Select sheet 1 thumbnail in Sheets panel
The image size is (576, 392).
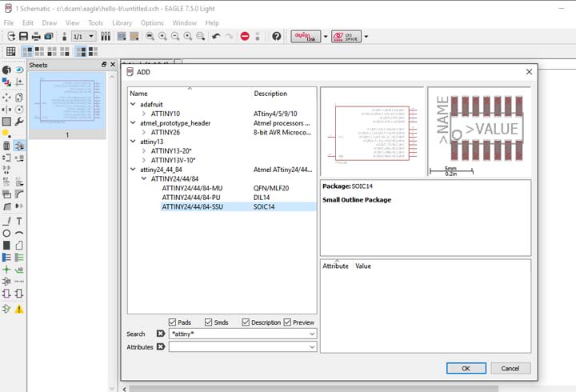(67, 105)
